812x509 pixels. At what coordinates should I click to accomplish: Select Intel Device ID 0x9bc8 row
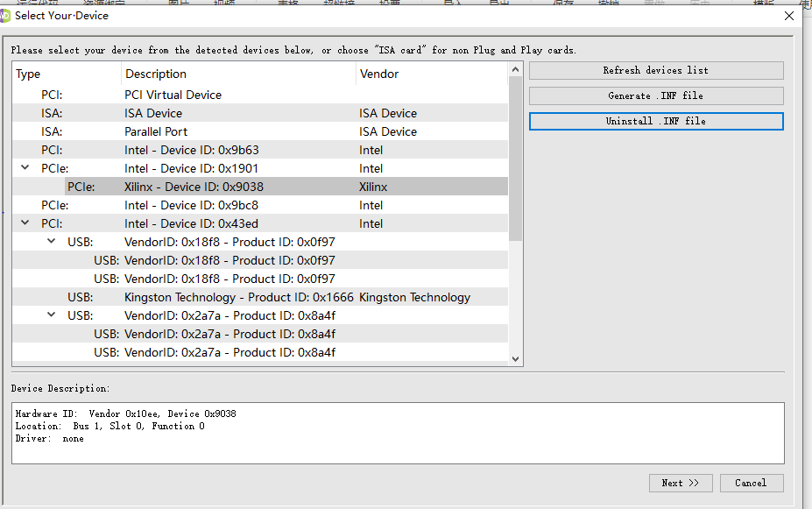[x=260, y=206]
